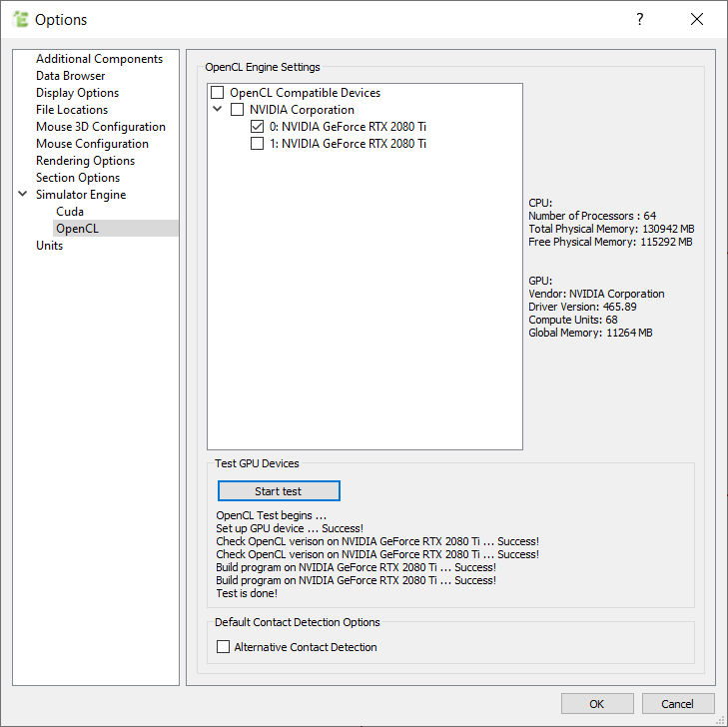
Task: Click the application icon in title bar
Action: pyautogui.click(x=19, y=19)
